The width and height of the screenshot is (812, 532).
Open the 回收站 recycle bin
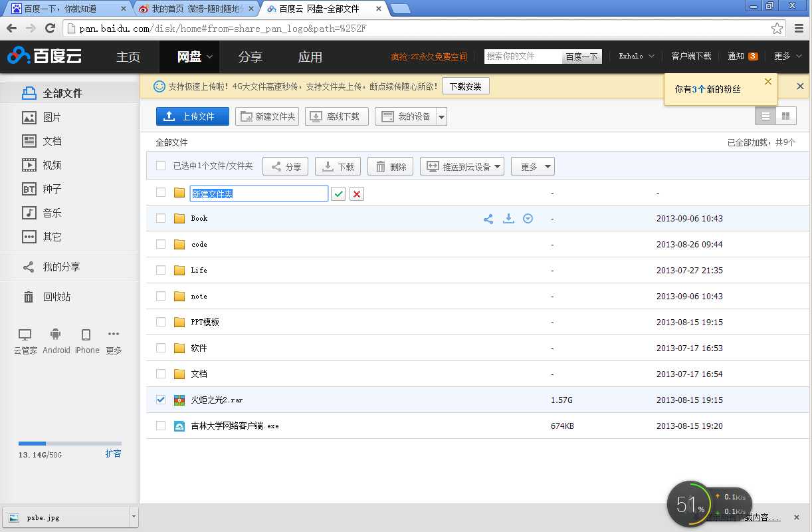point(56,297)
